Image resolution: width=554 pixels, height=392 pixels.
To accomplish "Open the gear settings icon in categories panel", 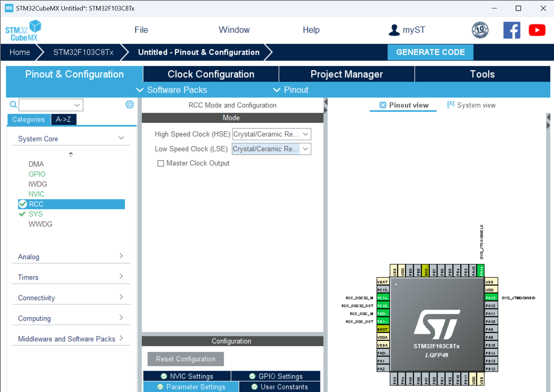I will coord(129,105).
